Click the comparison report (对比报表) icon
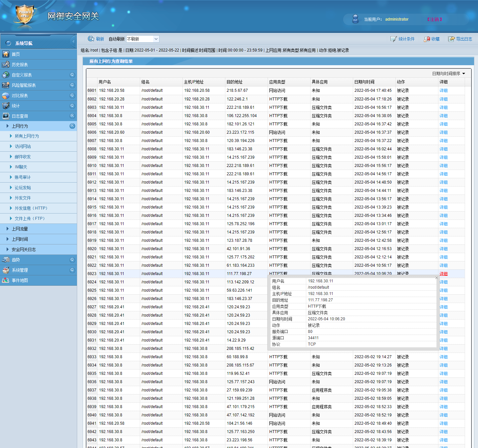Screen dimensions: 478x448 [x=6, y=95]
